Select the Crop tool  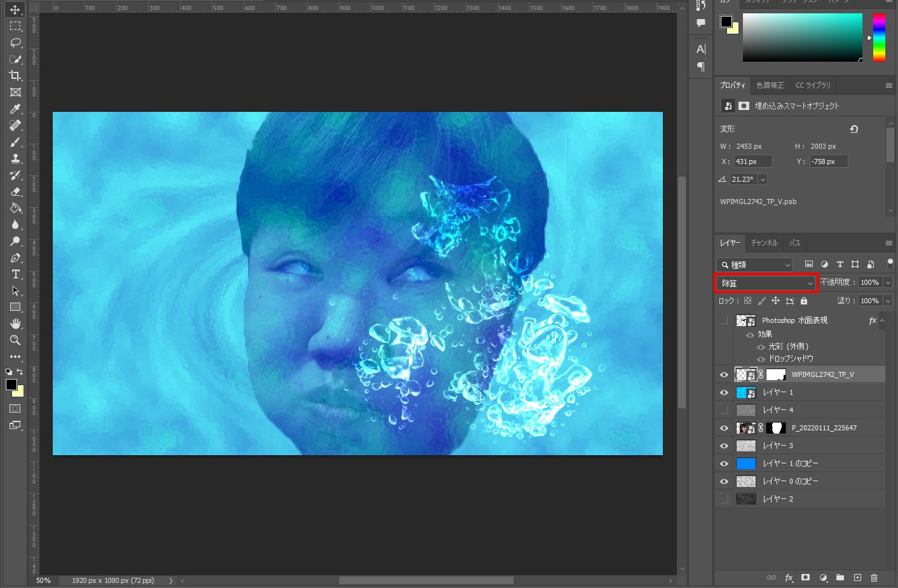click(x=15, y=76)
